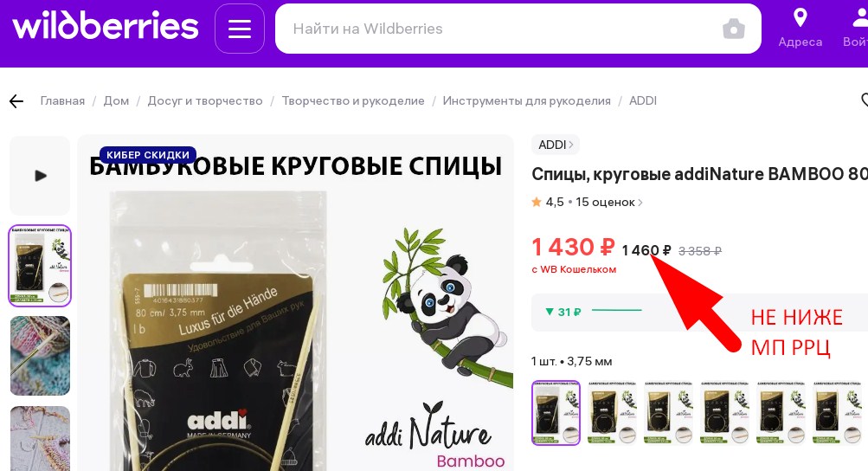Open Творчество и рукоделие breadcrumb

pyautogui.click(x=353, y=100)
